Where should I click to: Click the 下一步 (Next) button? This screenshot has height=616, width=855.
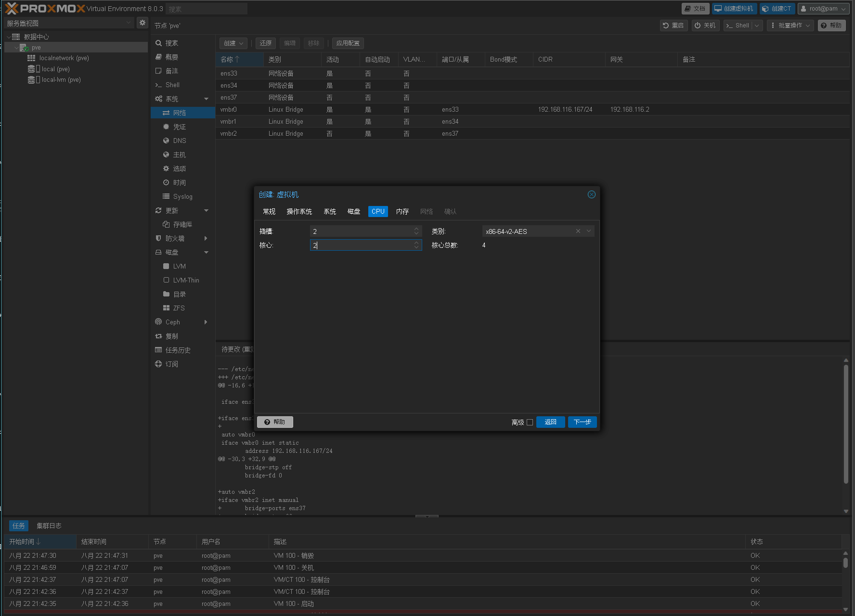(x=582, y=422)
